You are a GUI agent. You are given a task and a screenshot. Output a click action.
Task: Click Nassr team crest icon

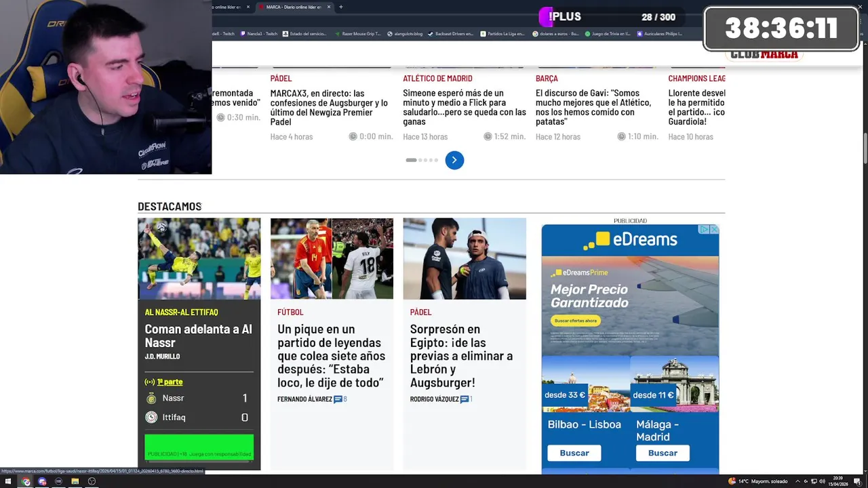tap(151, 399)
